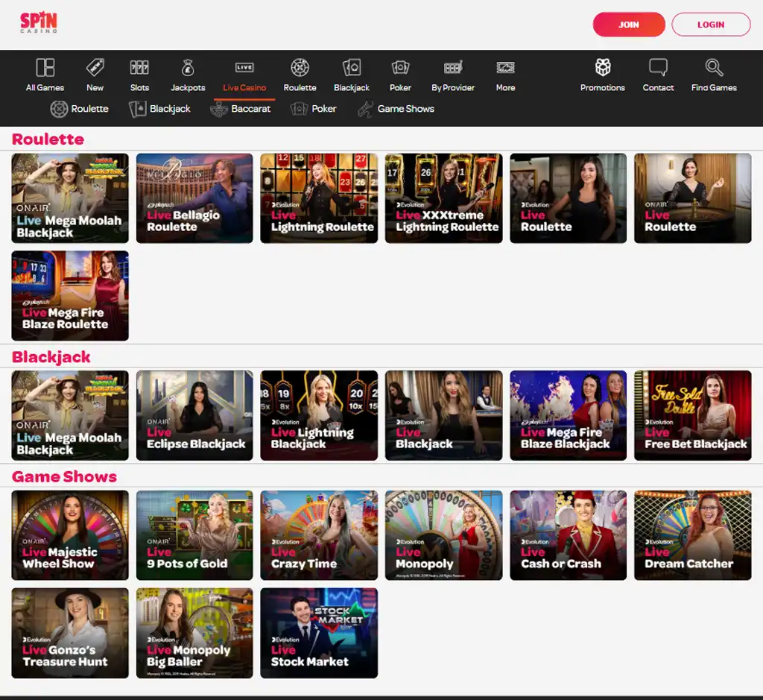763x700 pixels.
Task: Open the All Games grid icon
Action: 45,67
